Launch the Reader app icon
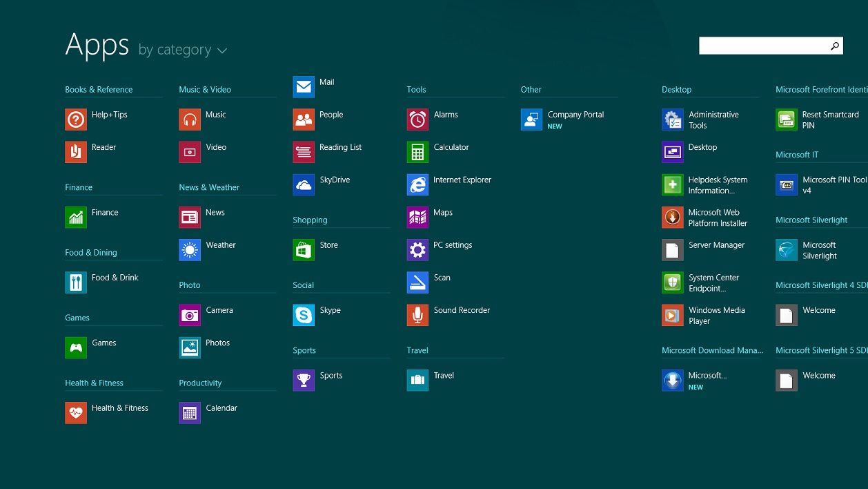 pos(76,152)
